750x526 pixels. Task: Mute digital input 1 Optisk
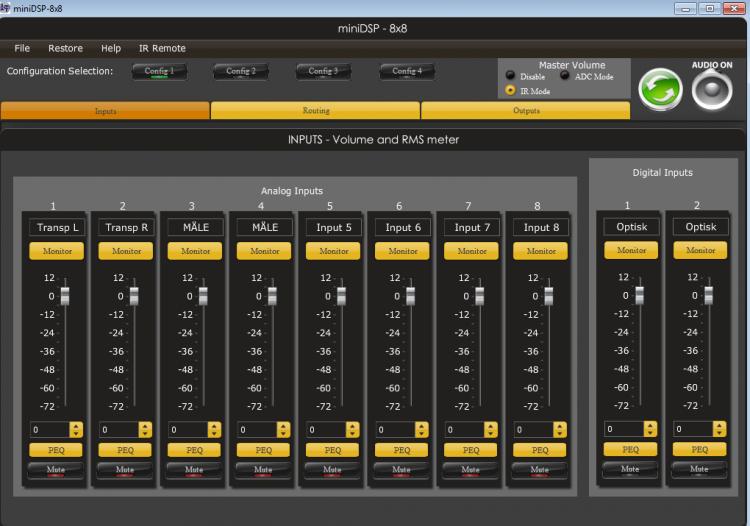tap(631, 468)
